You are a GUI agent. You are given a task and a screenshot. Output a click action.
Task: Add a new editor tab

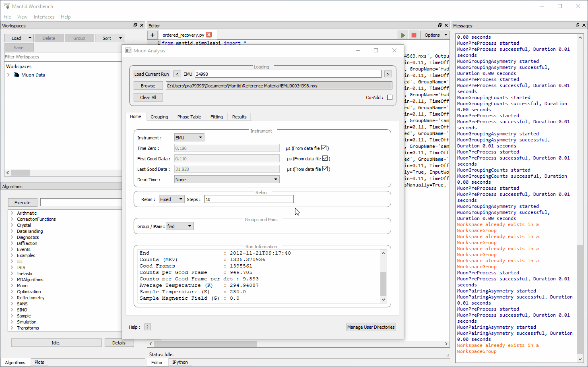[x=153, y=35]
